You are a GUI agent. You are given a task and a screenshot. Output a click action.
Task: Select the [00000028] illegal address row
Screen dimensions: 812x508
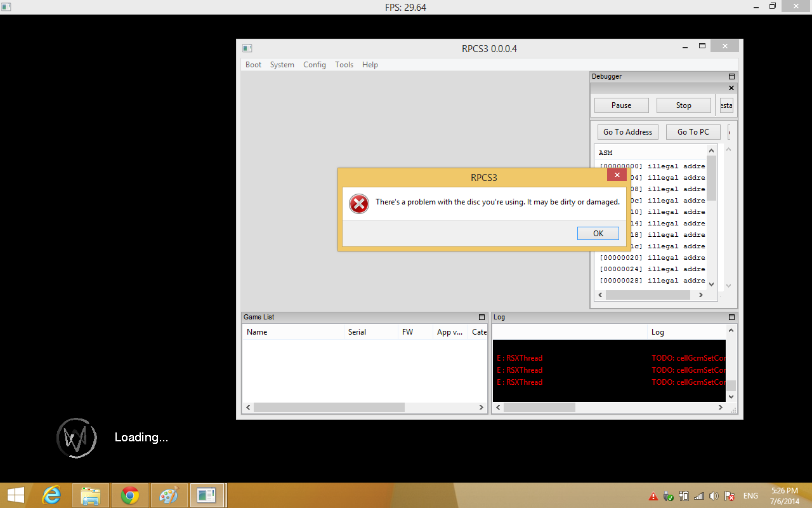click(652, 281)
